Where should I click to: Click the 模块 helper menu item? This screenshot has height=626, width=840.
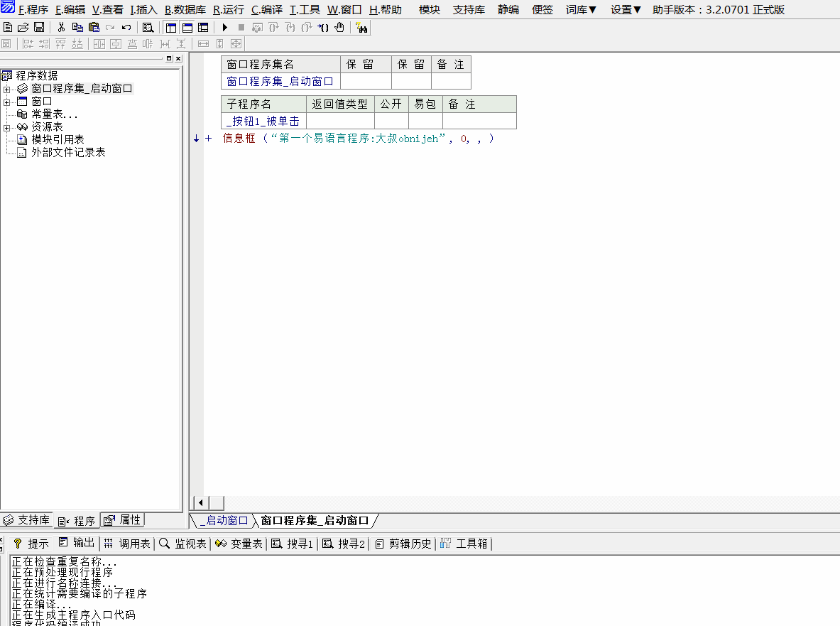(x=429, y=10)
